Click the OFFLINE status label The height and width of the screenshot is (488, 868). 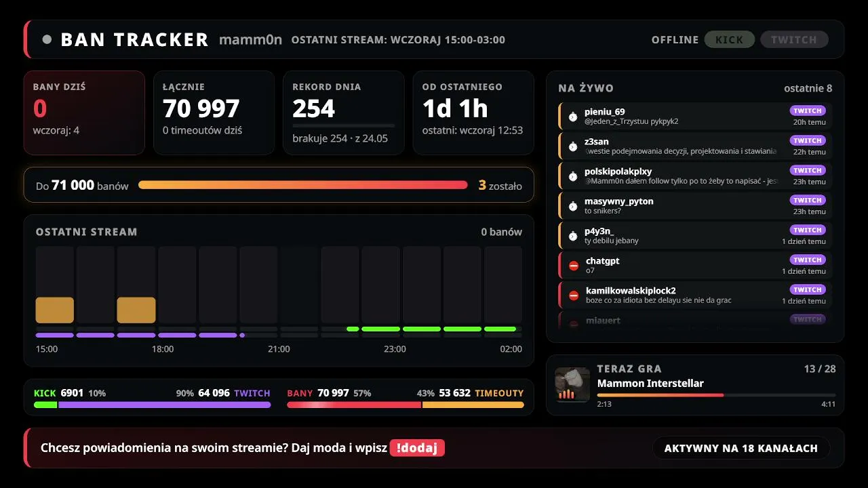pos(675,39)
